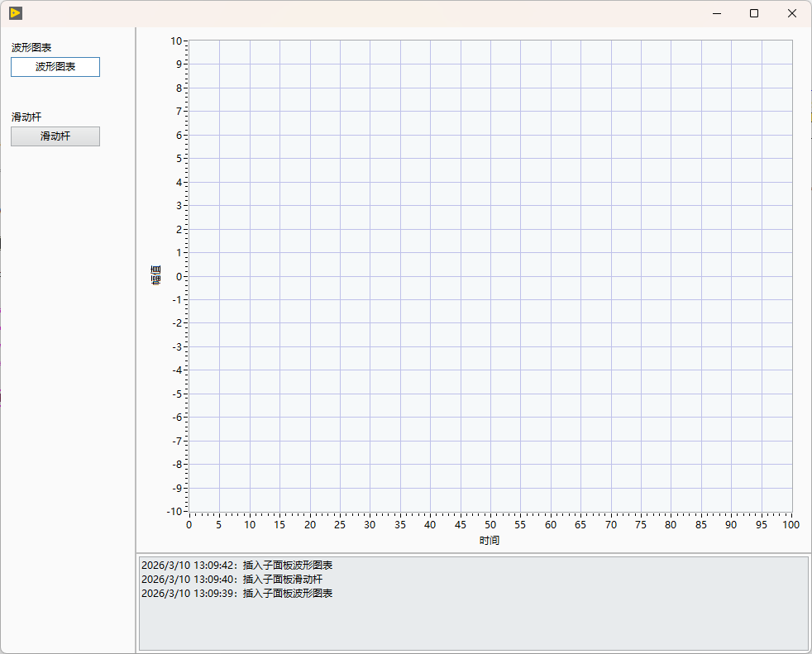Click the 滑动杆 label text above button
812x654 pixels.
tap(26, 117)
